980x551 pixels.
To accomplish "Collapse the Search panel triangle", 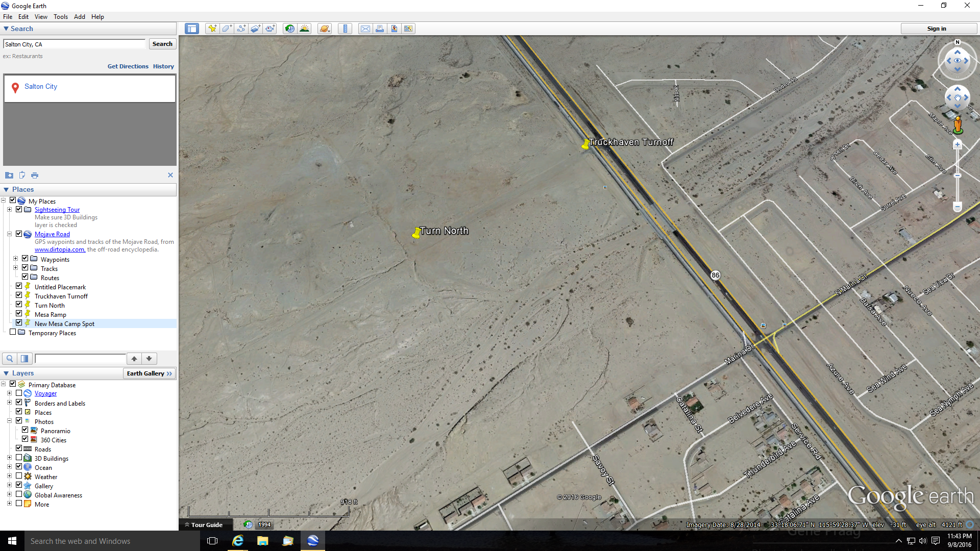I will 6,29.
